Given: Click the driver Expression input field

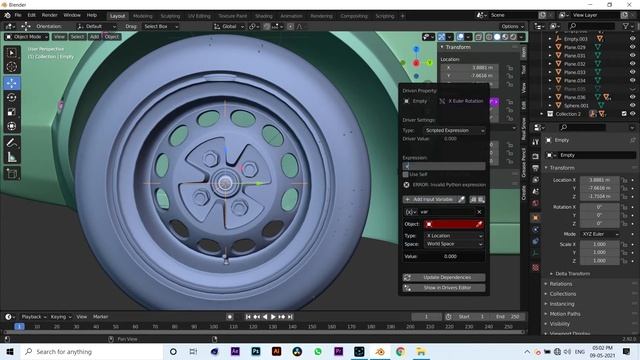Looking at the screenshot, I should (x=444, y=166).
